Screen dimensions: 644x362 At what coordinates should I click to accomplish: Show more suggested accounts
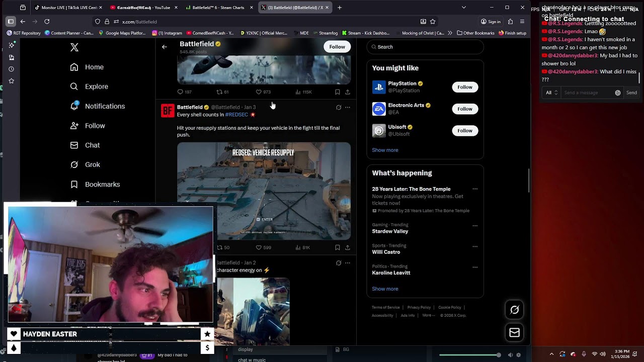(x=385, y=150)
